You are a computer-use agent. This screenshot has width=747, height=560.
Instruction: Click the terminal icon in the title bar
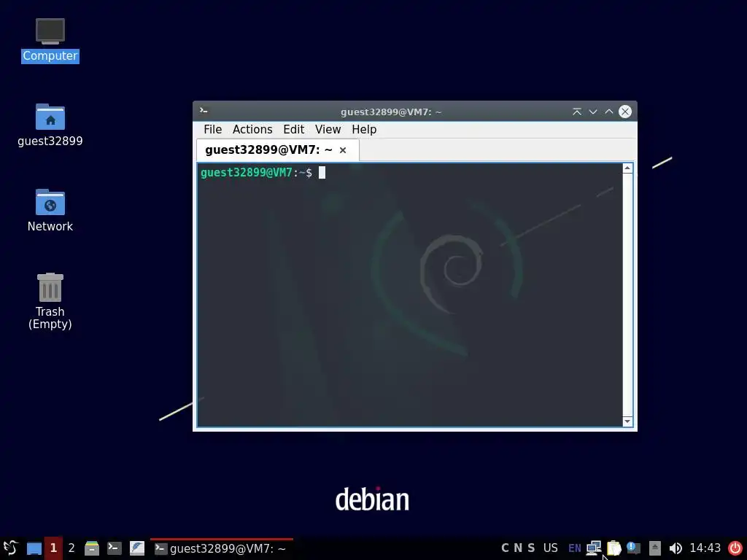pyautogui.click(x=204, y=111)
